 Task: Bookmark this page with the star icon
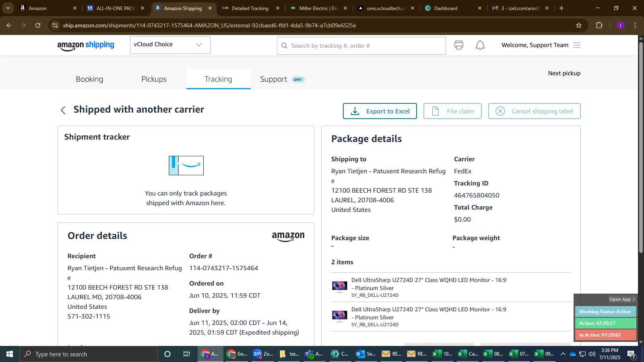[578, 25]
